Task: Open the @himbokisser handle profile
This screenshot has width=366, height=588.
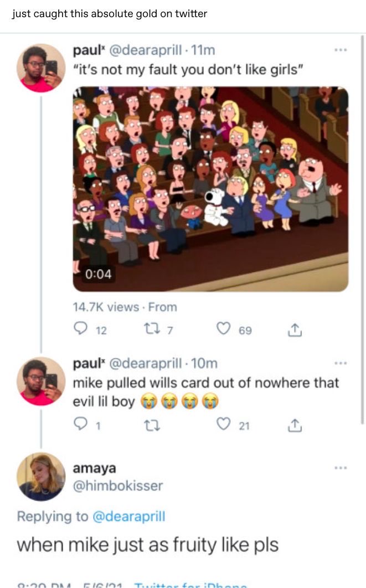Action: click(x=118, y=486)
